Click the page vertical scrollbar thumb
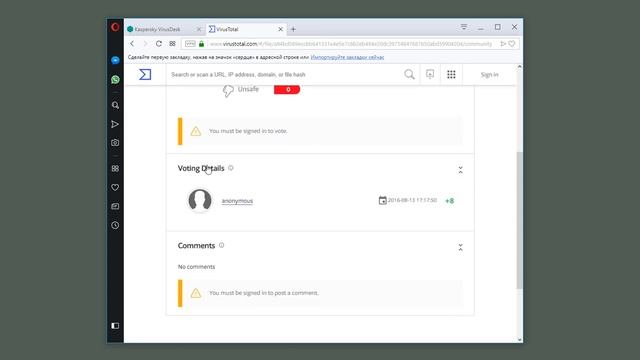The height and width of the screenshot is (360, 640). pyautogui.click(x=520, y=220)
